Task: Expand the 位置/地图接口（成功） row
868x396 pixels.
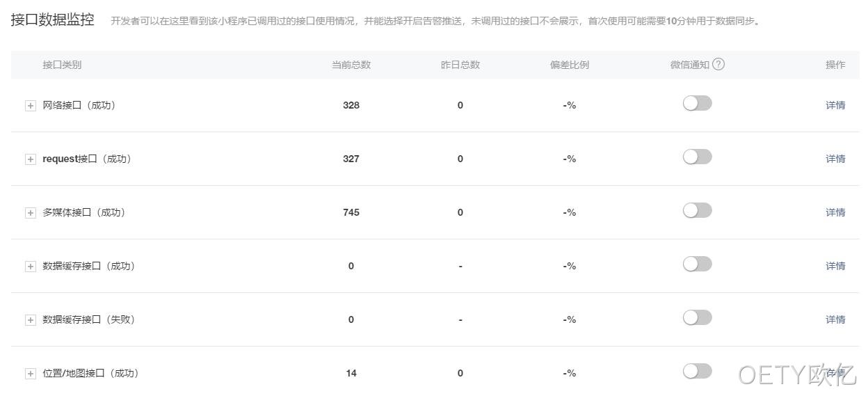Action: pyautogui.click(x=31, y=374)
